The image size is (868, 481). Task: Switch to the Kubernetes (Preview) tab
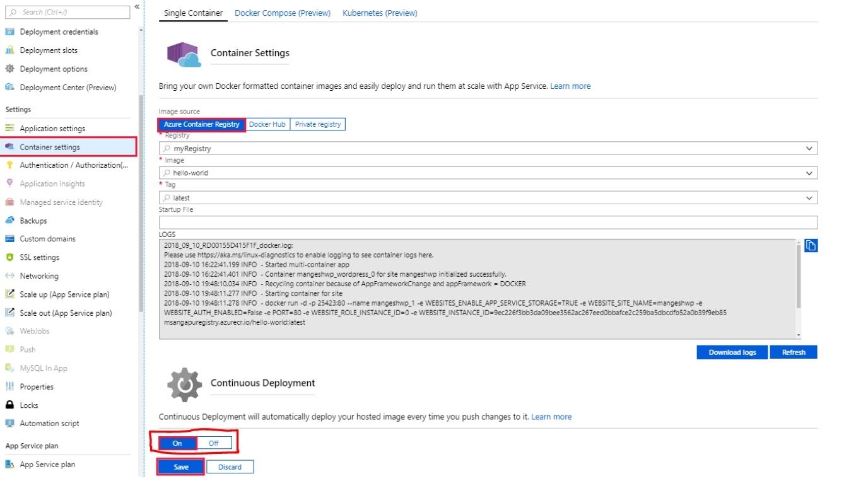[380, 13]
